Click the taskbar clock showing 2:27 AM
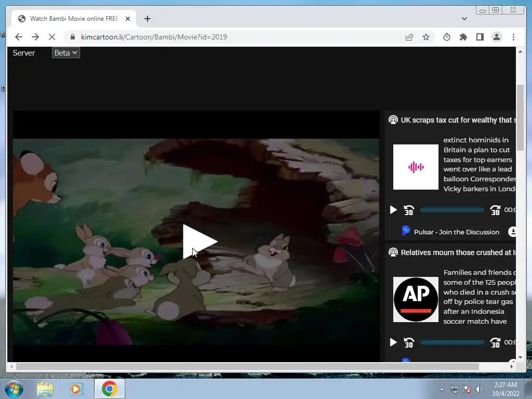Screen dimensions: 532x399 [x=506, y=389]
